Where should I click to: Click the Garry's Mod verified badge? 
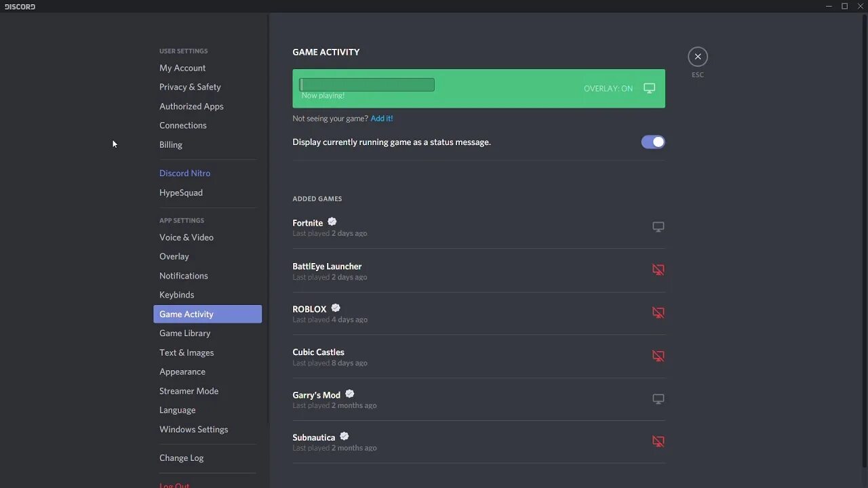click(x=350, y=394)
